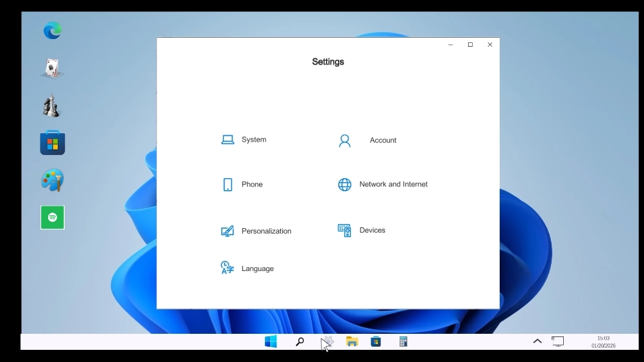Open File Explorer from taskbar
This screenshot has height=362, width=644.
pos(352,341)
